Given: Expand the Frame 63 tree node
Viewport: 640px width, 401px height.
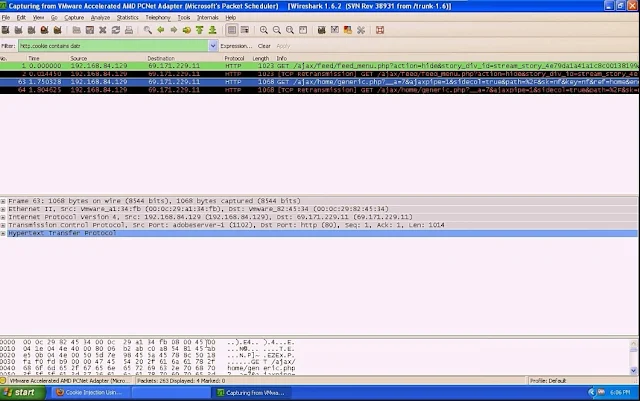Looking at the screenshot, I should pyautogui.click(x=3, y=201).
